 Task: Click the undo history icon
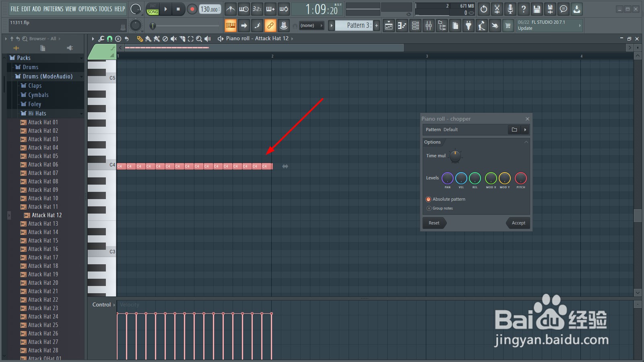pos(484,9)
